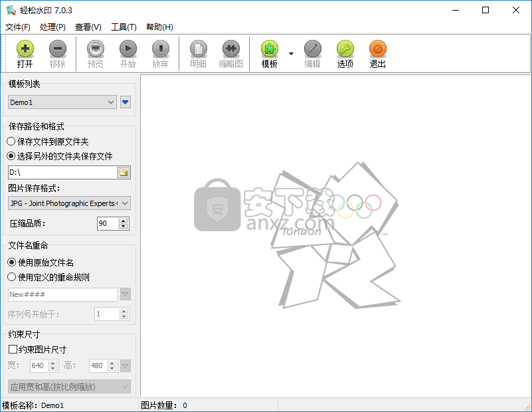The height and width of the screenshot is (412, 532).
Task: Click the 压缩品质 value field showing 90
Action: [x=108, y=223]
